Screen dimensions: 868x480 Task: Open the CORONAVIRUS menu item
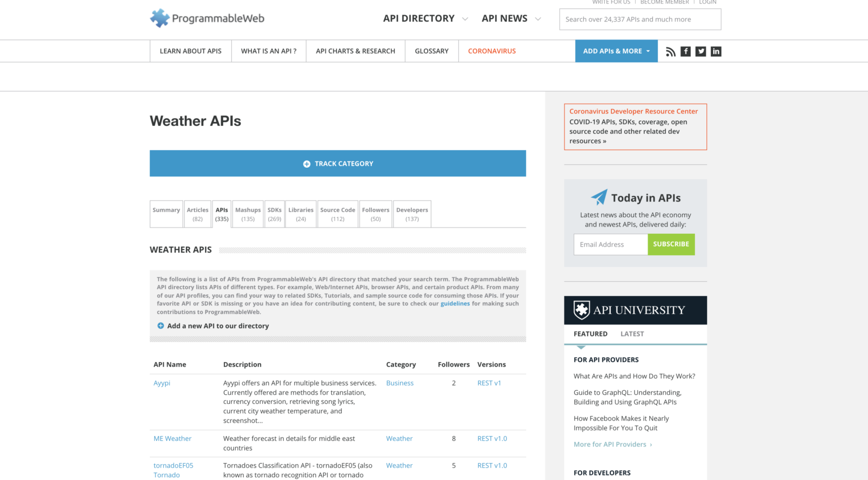tap(492, 51)
